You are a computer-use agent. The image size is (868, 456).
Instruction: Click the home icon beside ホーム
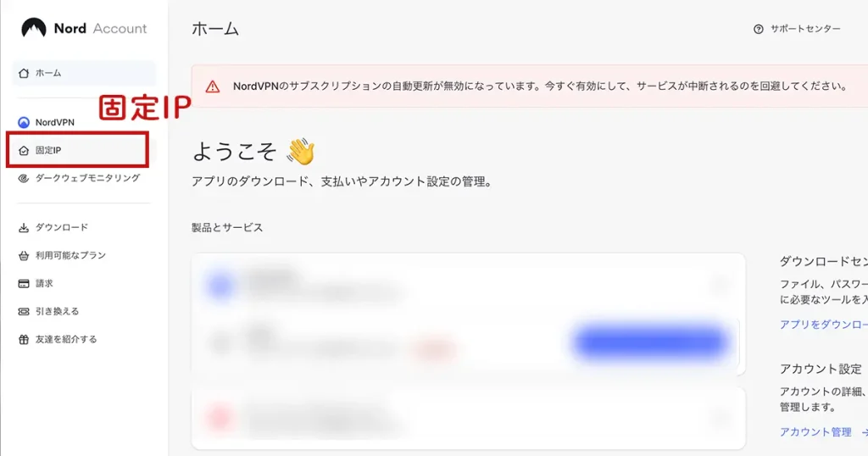point(24,73)
